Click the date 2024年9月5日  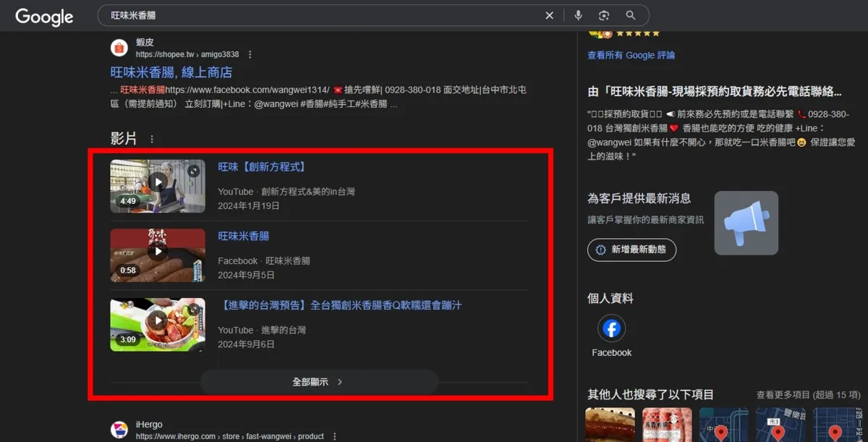pos(246,276)
